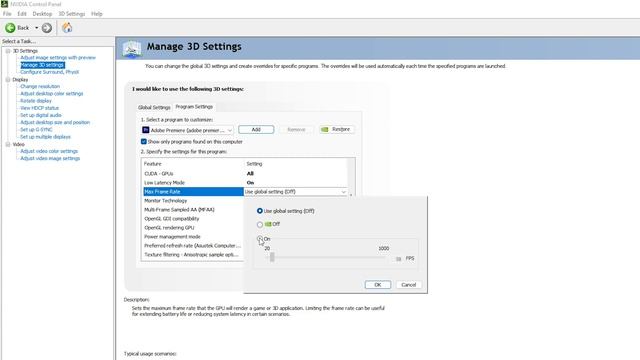
Task: Select Multi-Frame Sampled AA (MFAA) row
Action: click(193, 210)
